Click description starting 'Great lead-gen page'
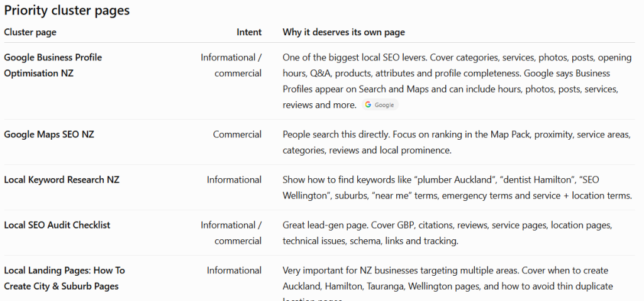This screenshot has width=644, height=301. 448,233
